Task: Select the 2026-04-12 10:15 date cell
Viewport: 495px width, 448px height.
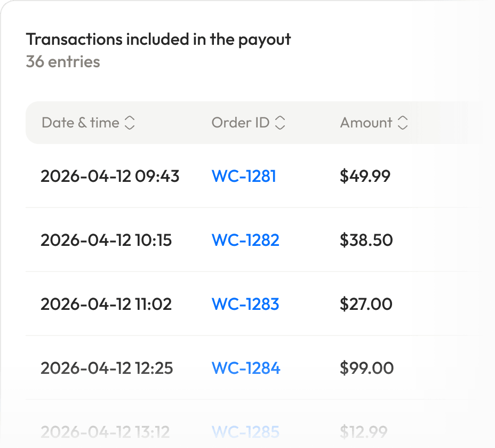Action: (x=106, y=240)
